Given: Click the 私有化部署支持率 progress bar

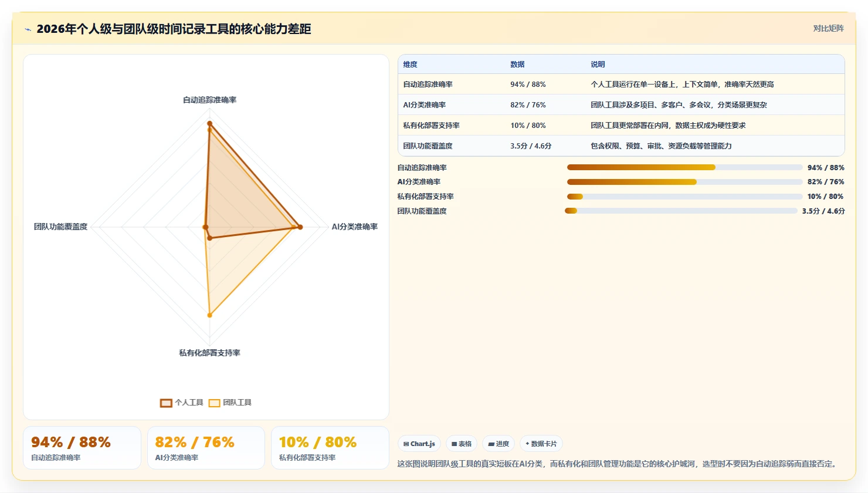Looking at the screenshot, I should [684, 197].
